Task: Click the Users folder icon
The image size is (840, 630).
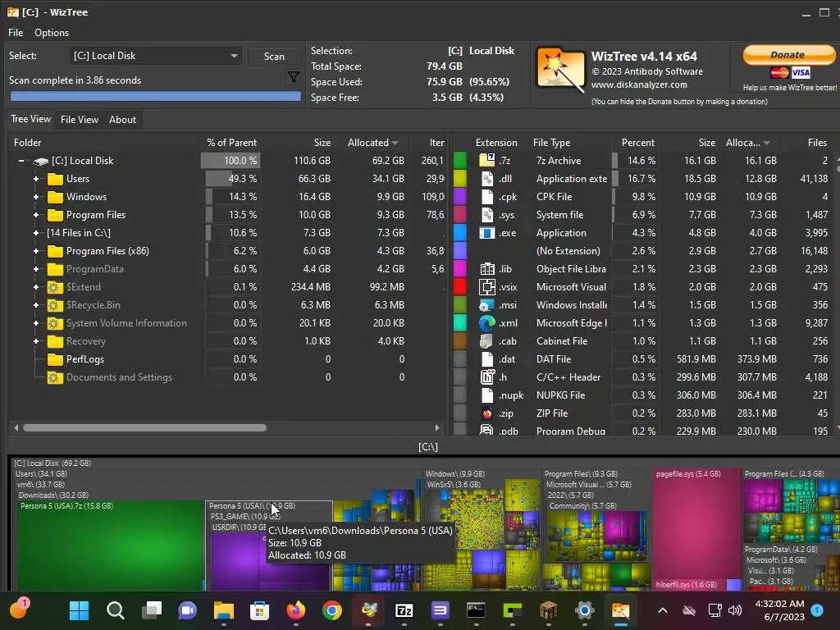Action: pos(55,178)
